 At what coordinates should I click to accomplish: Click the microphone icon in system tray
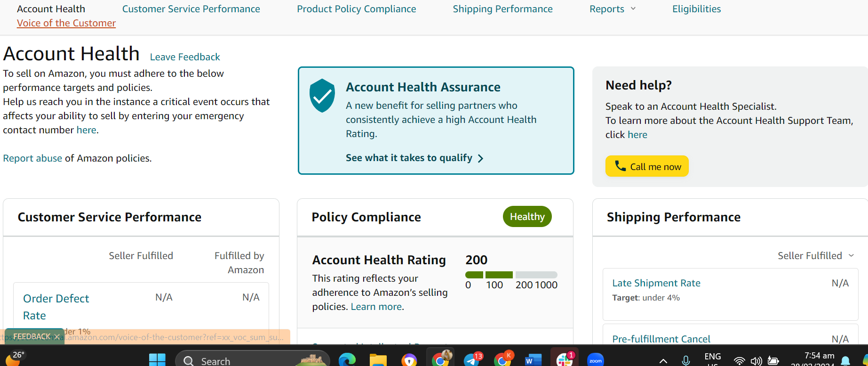coord(686,361)
